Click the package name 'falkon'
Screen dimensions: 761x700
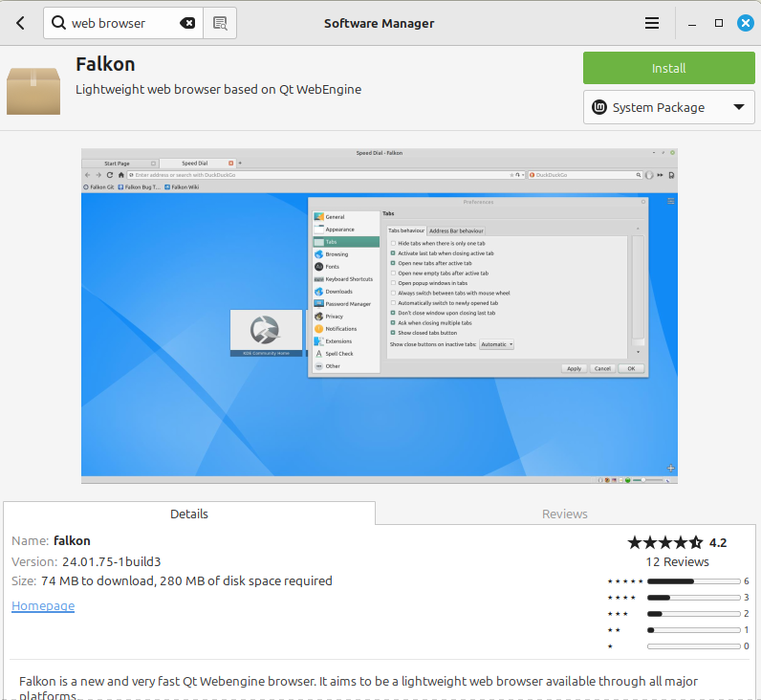click(72, 540)
